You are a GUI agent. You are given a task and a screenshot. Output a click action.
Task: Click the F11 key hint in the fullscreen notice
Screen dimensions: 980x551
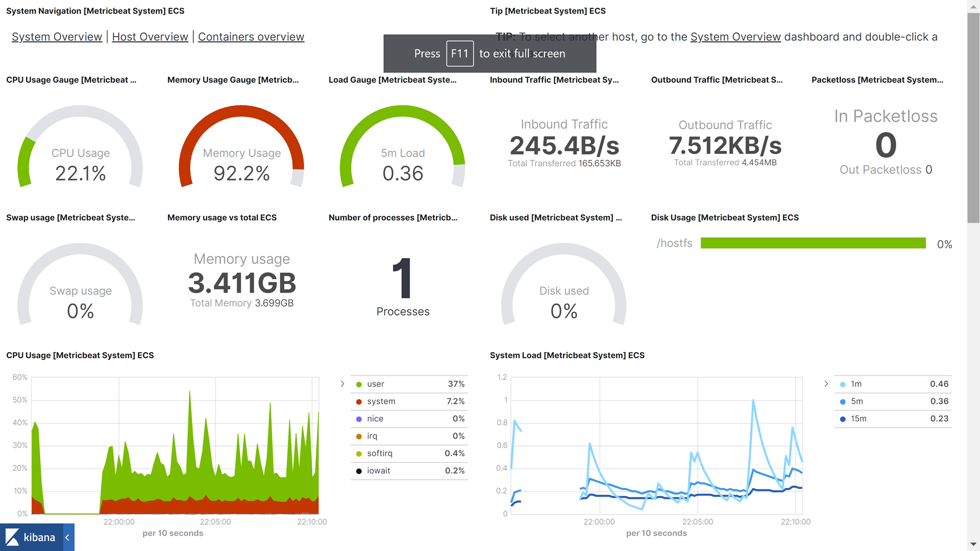tap(460, 54)
